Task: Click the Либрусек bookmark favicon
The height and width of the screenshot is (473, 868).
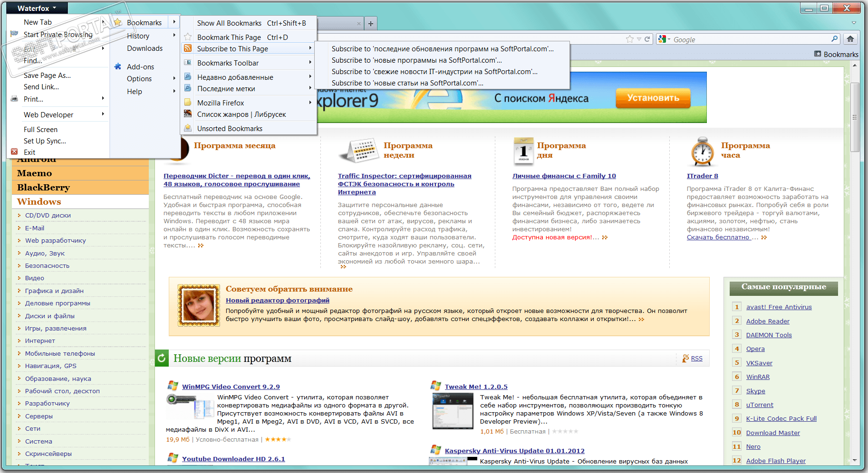Action: [188, 114]
